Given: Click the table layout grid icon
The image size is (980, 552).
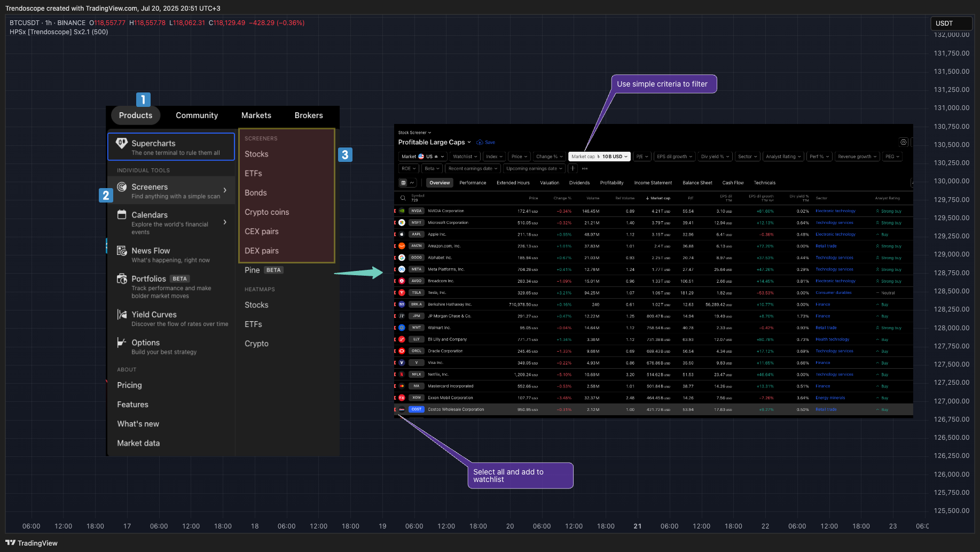Looking at the screenshot, I should 403,183.
